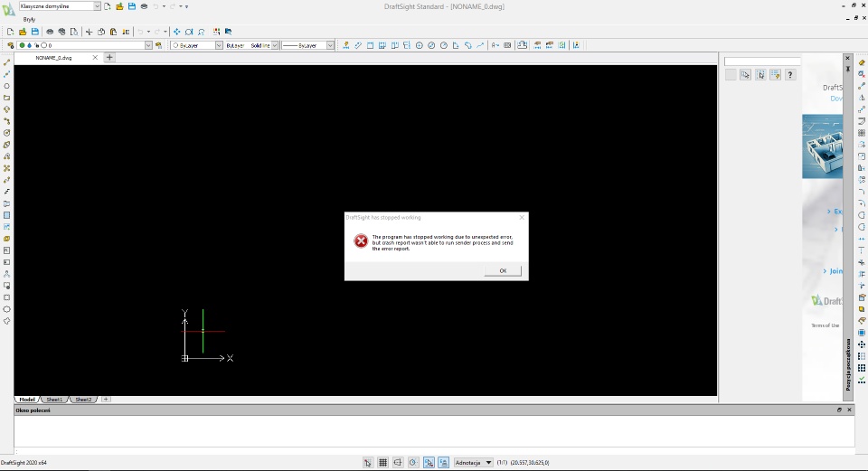Open the Layers Manager icon

pyautogui.click(x=11, y=45)
